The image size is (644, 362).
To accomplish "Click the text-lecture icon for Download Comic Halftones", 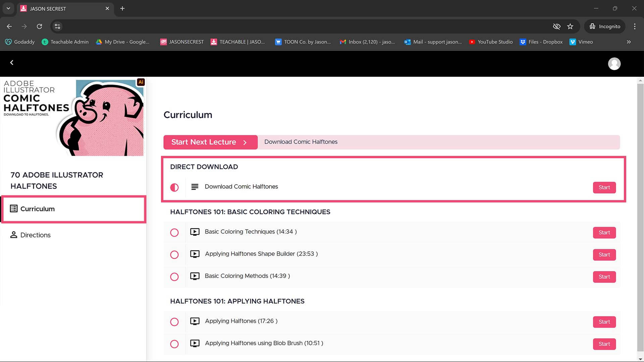I will point(195,187).
